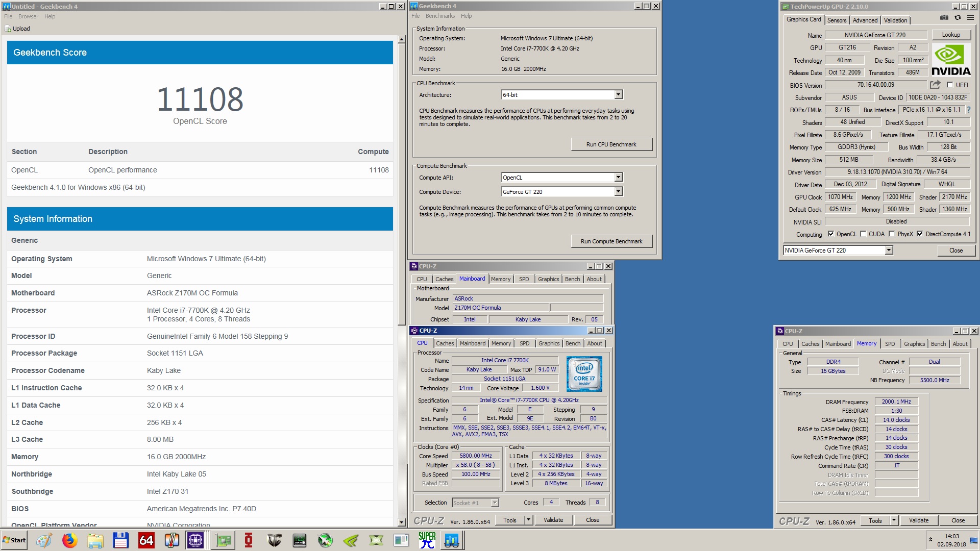The width and height of the screenshot is (980, 551).
Task: Click thermometer taskbar icon
Action: 171,540
